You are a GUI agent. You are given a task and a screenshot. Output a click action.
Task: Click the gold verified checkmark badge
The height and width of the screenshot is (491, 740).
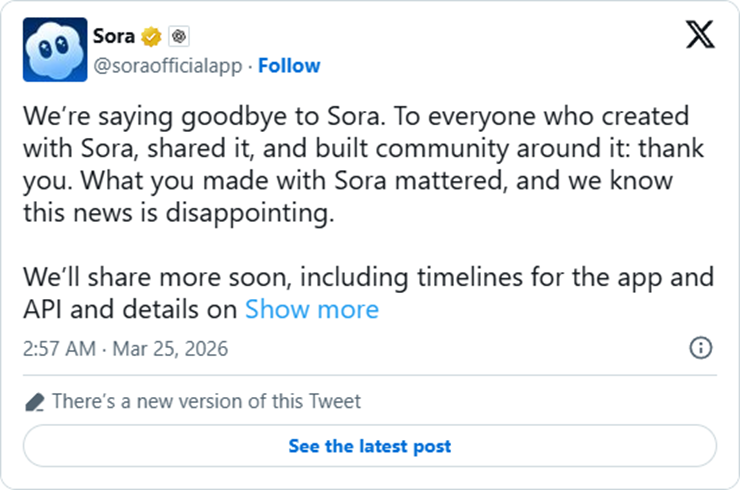coord(152,37)
